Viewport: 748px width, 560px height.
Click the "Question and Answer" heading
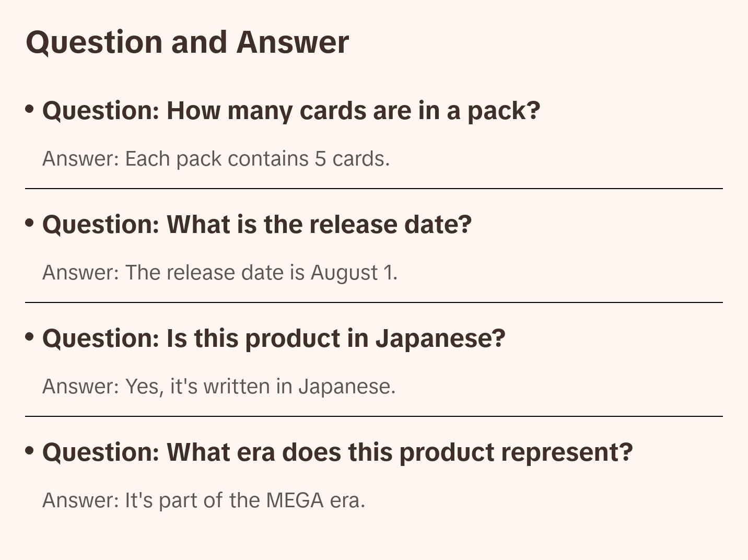pyautogui.click(x=187, y=42)
